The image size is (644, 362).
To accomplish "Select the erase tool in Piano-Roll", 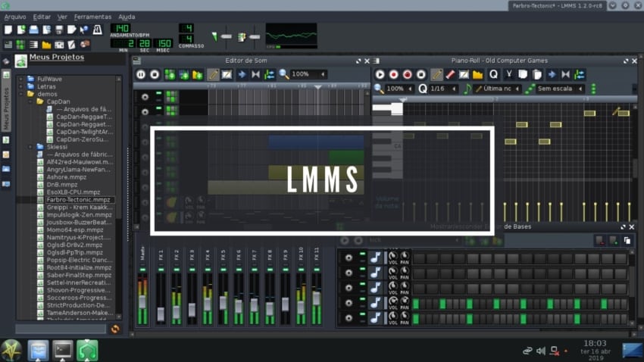I will click(450, 74).
